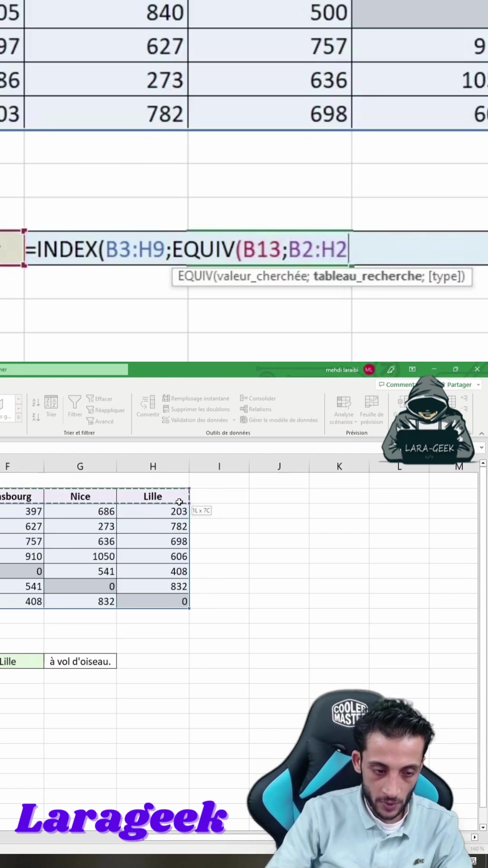This screenshot has height=868, width=488.
Task: Open the Analyse scénarios menu
Action: (x=343, y=410)
